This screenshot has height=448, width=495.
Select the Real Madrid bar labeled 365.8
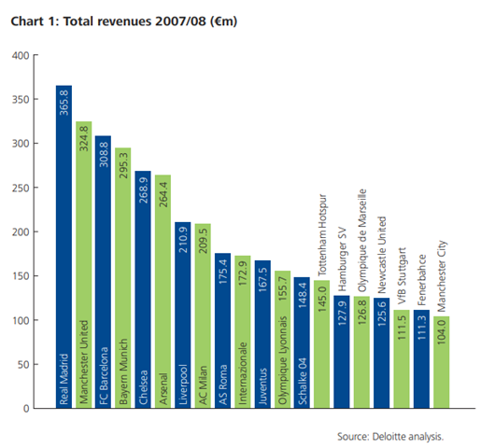tap(64, 246)
